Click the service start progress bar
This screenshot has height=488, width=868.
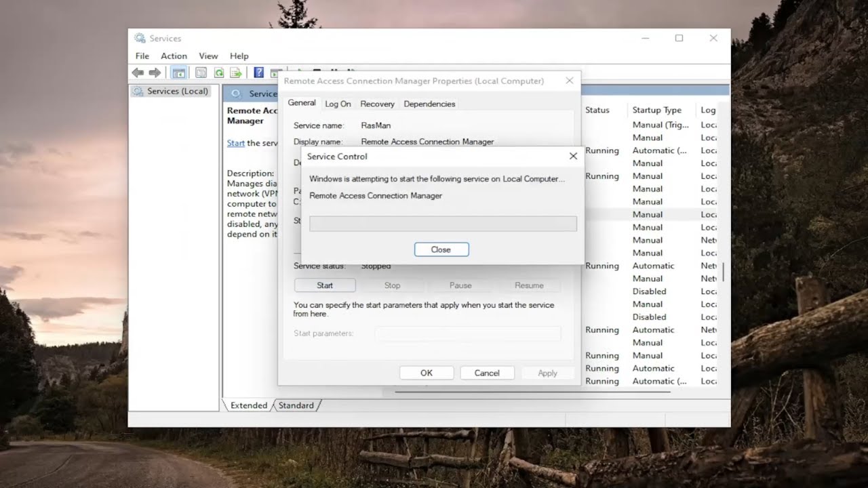coord(443,224)
